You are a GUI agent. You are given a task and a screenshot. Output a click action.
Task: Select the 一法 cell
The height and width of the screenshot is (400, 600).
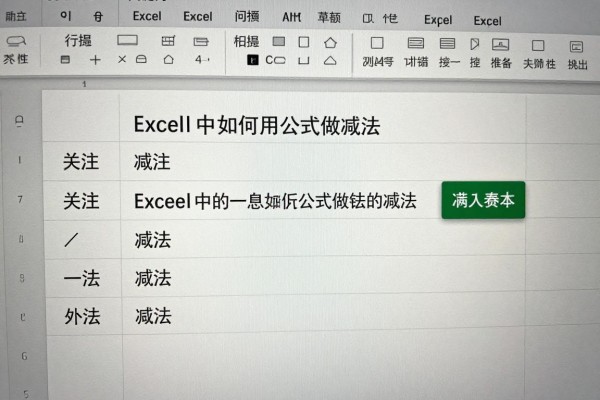(84, 278)
